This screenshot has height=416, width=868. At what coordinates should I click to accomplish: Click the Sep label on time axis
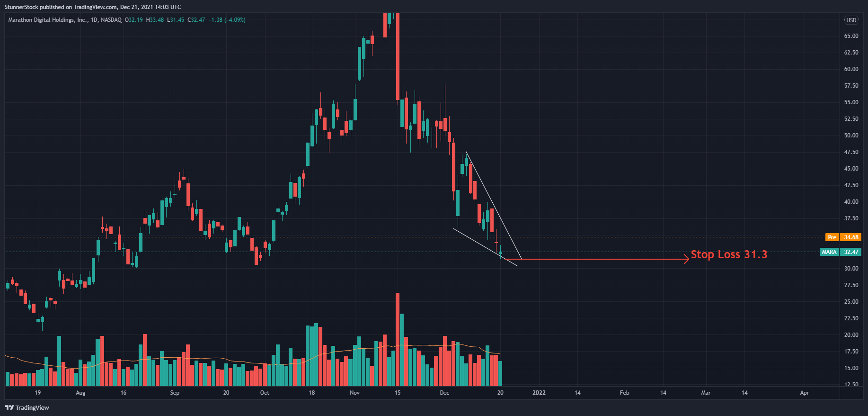[x=175, y=393]
